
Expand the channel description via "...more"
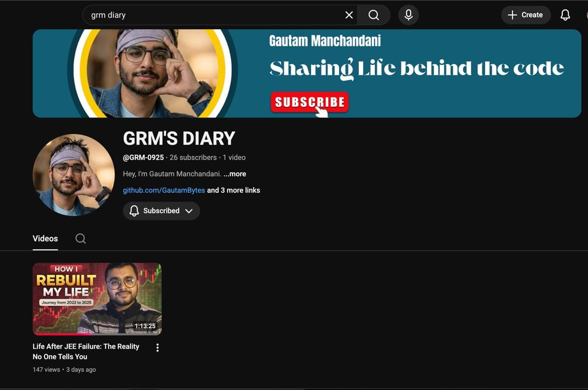click(x=235, y=174)
